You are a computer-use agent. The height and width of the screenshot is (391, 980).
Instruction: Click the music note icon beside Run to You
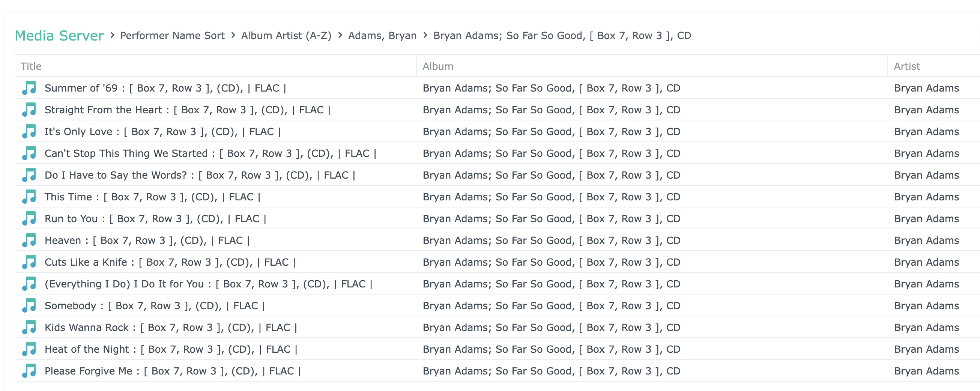coord(29,219)
